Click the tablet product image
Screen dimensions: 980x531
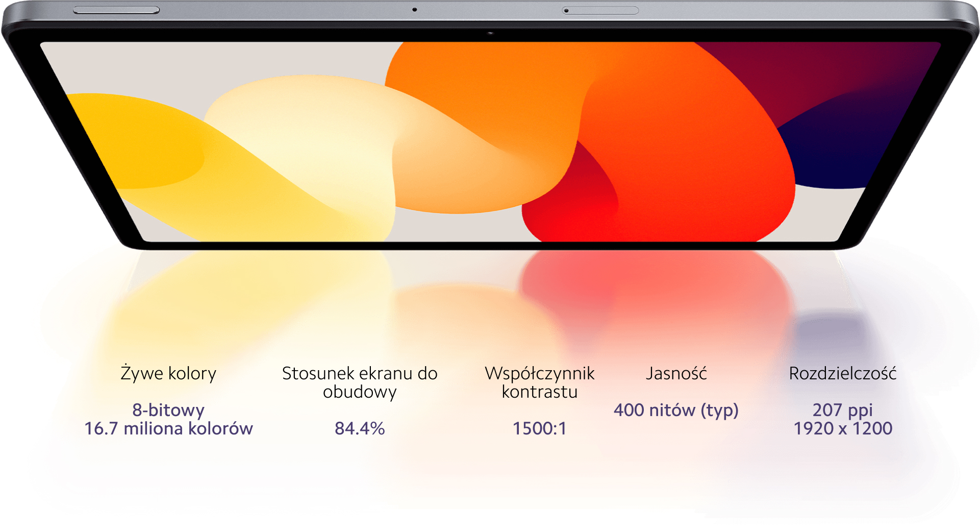490,126
